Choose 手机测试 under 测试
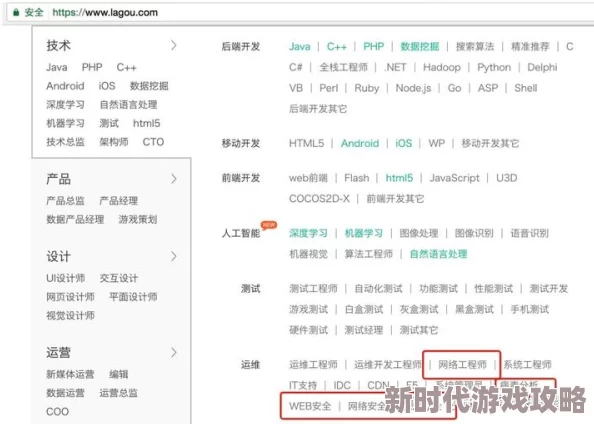This screenshot has height=424, width=594. (530, 310)
